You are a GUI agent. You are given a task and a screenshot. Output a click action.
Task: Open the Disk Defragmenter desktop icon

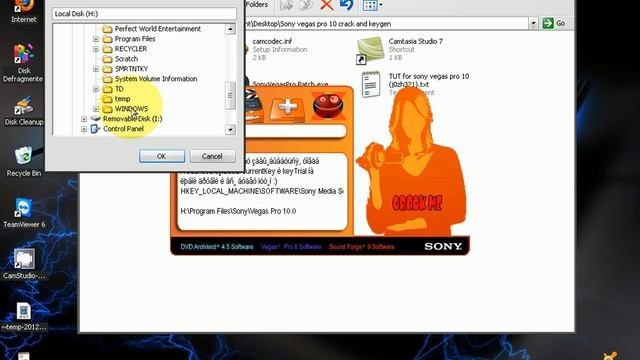coord(23,62)
